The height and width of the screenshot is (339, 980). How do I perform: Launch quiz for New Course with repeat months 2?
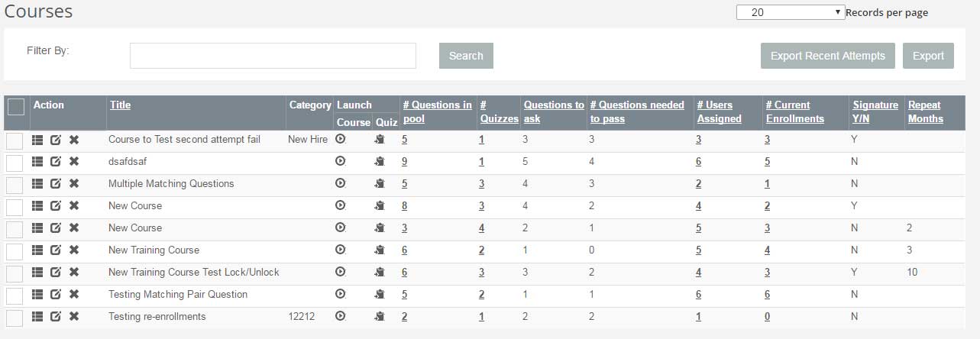pos(380,228)
